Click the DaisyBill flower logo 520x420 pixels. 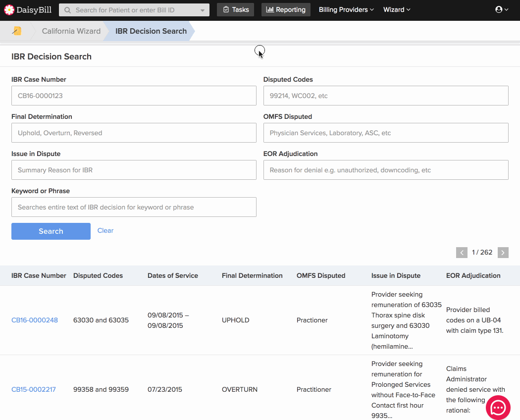pyautogui.click(x=9, y=9)
